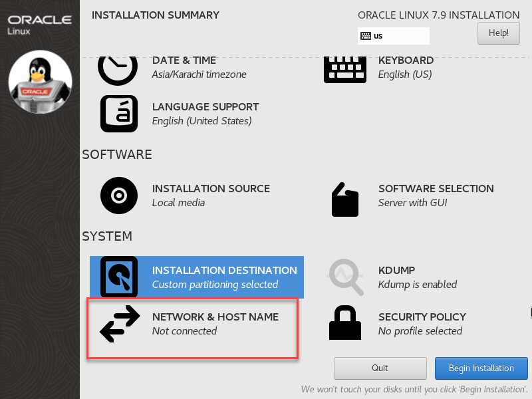Viewport: 532px width, 399px height.
Task: Start setup with Begin Installation button
Action: 481,368
